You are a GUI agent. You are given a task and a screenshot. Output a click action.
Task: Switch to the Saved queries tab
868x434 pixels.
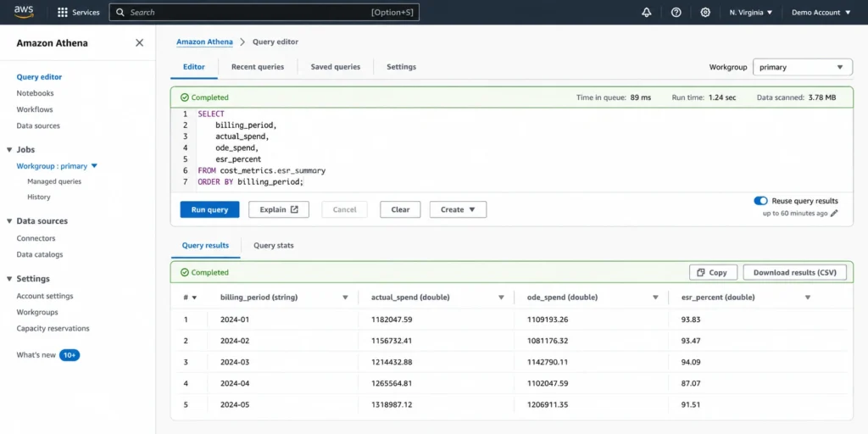point(336,67)
